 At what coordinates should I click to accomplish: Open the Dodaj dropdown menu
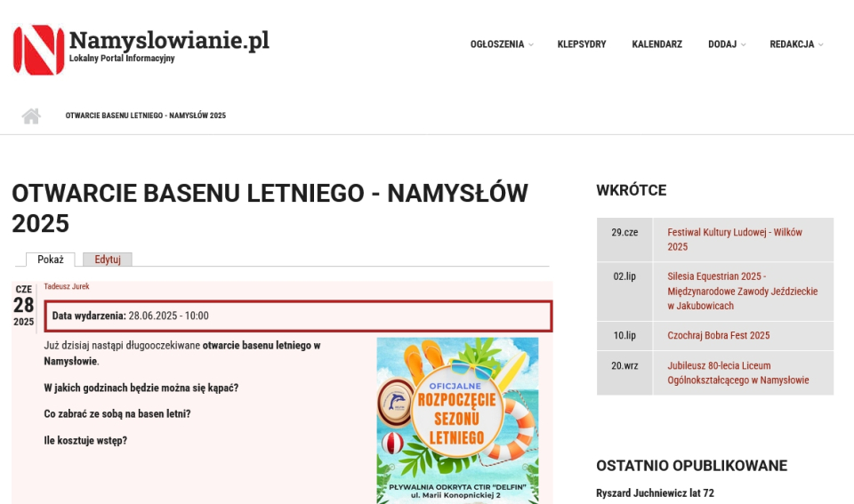[726, 44]
